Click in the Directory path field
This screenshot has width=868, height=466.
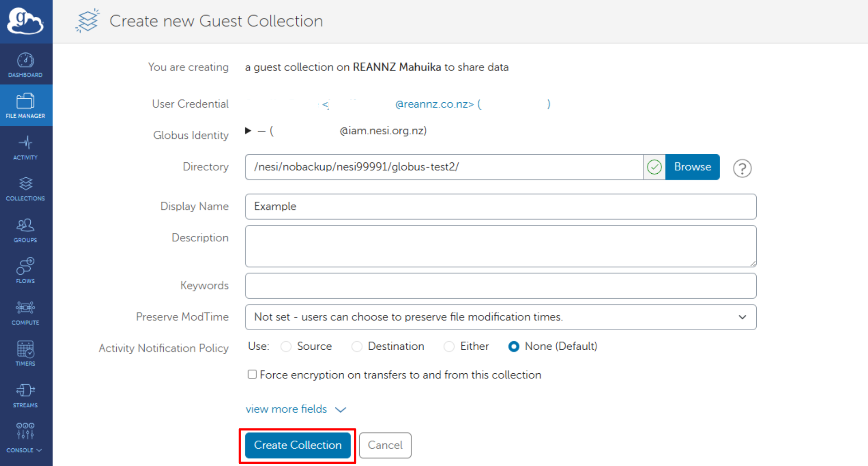(444, 167)
